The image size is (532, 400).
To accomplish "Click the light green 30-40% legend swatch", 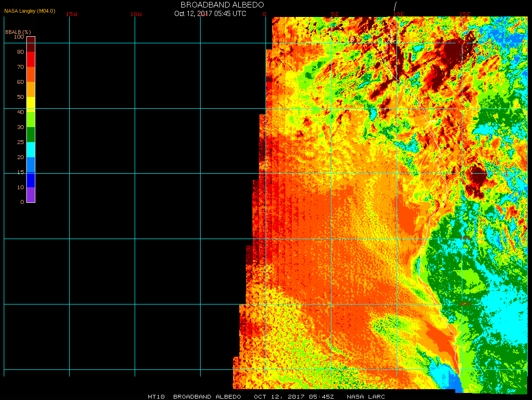I will [31, 120].
